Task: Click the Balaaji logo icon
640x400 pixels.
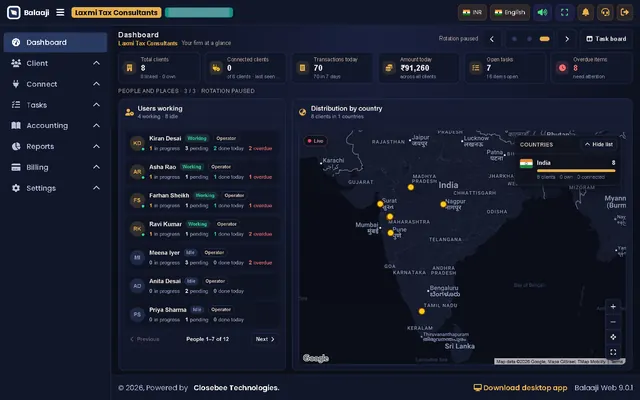Action: (x=13, y=12)
